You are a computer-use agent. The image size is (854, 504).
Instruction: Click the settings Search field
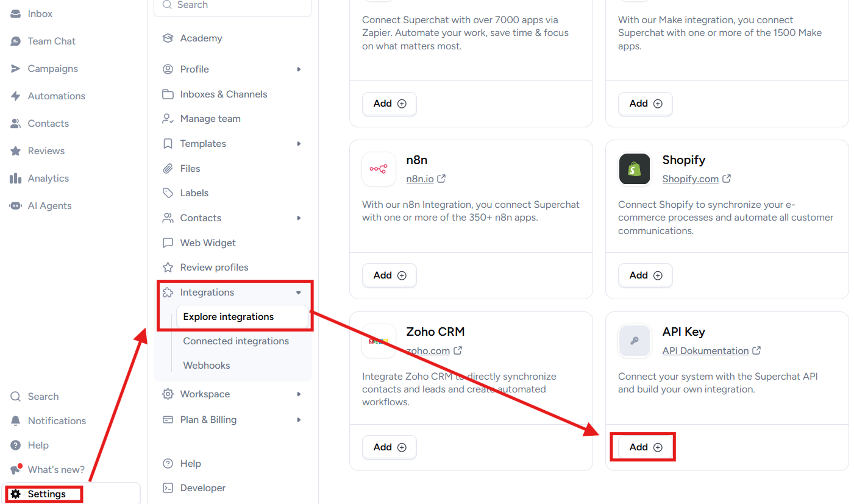233,6
